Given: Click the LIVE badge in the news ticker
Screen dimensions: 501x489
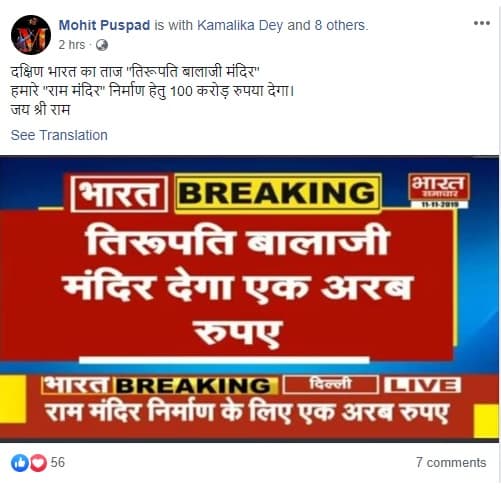Looking at the screenshot, I should [423, 385].
